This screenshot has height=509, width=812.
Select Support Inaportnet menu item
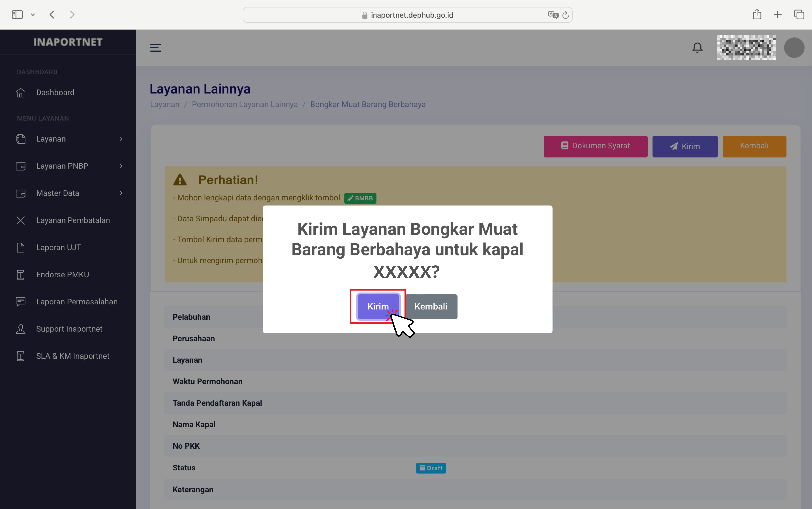pyautogui.click(x=69, y=329)
